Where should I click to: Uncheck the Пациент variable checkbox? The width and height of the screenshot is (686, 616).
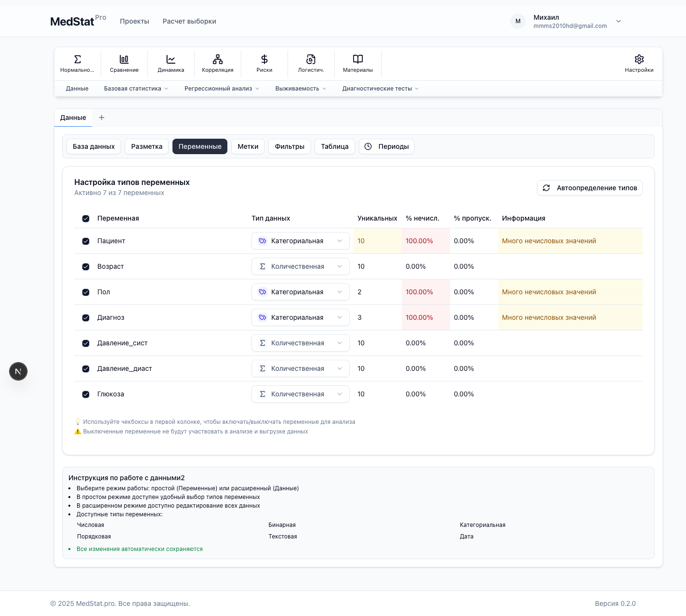coord(86,241)
